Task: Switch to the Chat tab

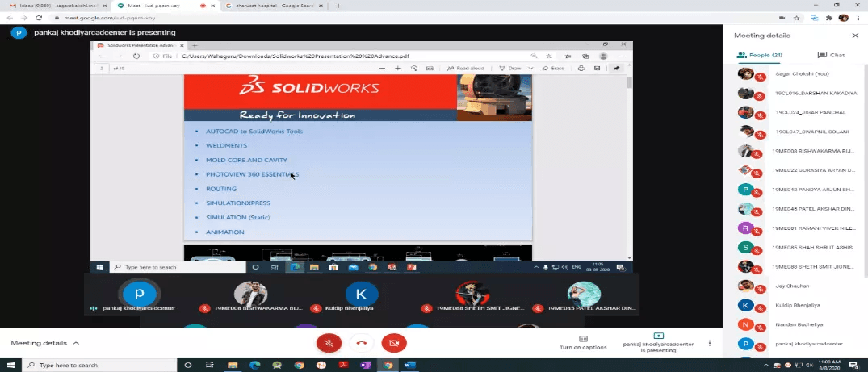Action: (x=831, y=56)
